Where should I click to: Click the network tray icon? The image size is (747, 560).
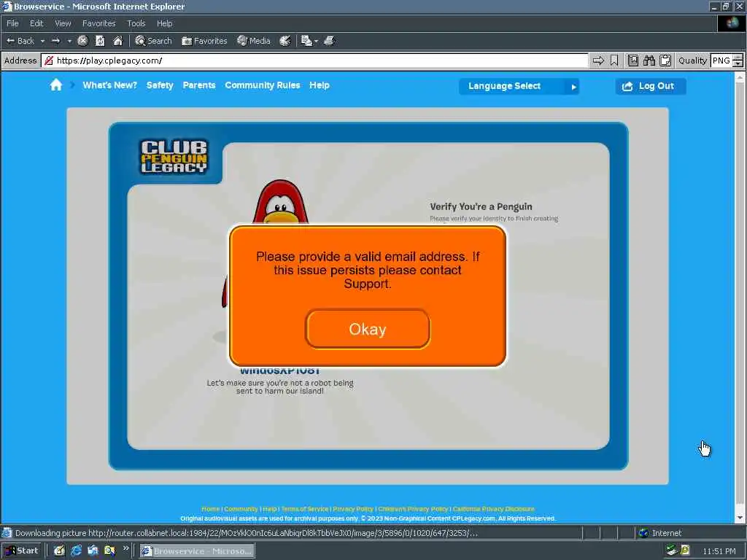pos(672,551)
